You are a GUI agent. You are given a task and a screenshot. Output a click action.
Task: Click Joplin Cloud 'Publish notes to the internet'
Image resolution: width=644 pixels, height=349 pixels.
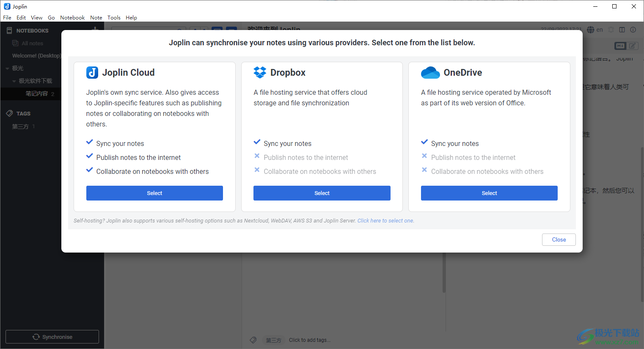pos(138,158)
